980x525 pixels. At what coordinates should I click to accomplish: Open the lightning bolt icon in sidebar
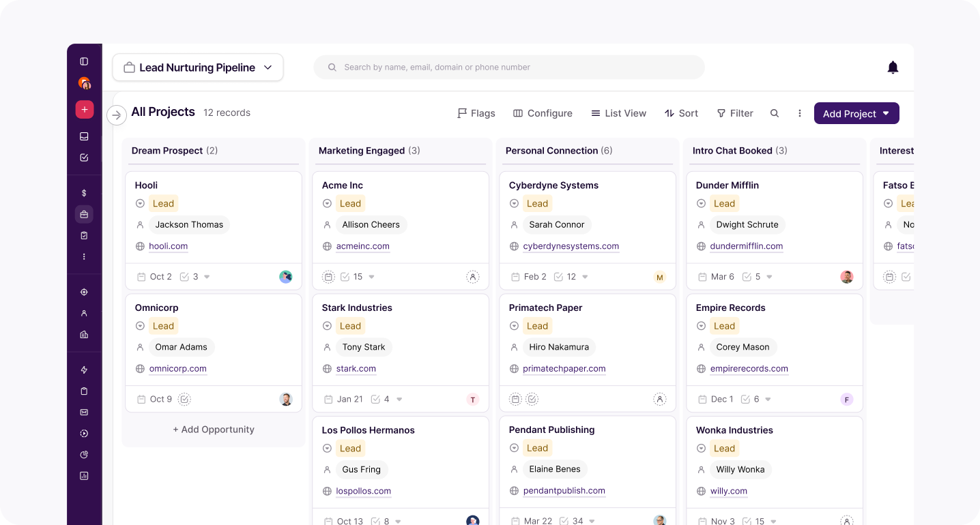[x=84, y=370]
